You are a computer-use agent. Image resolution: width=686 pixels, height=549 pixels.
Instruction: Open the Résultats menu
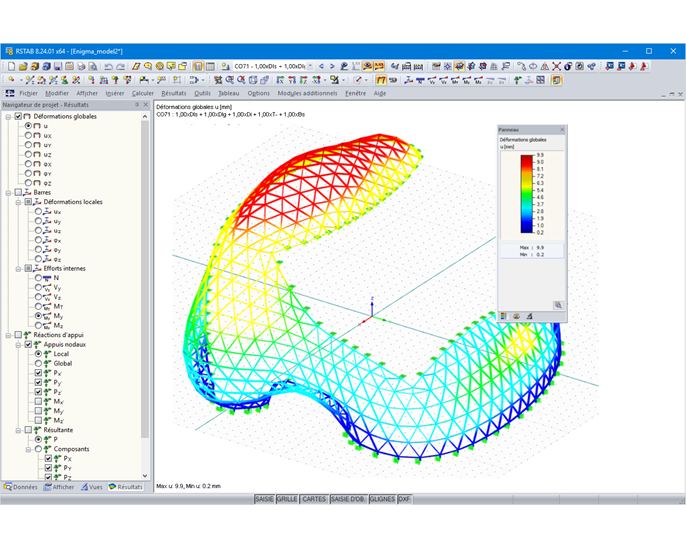pyautogui.click(x=174, y=93)
